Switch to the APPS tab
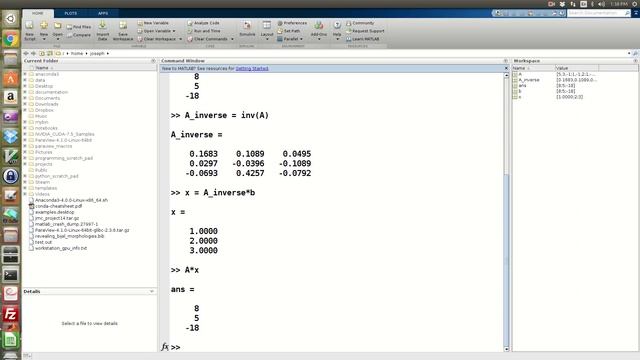 (103, 13)
